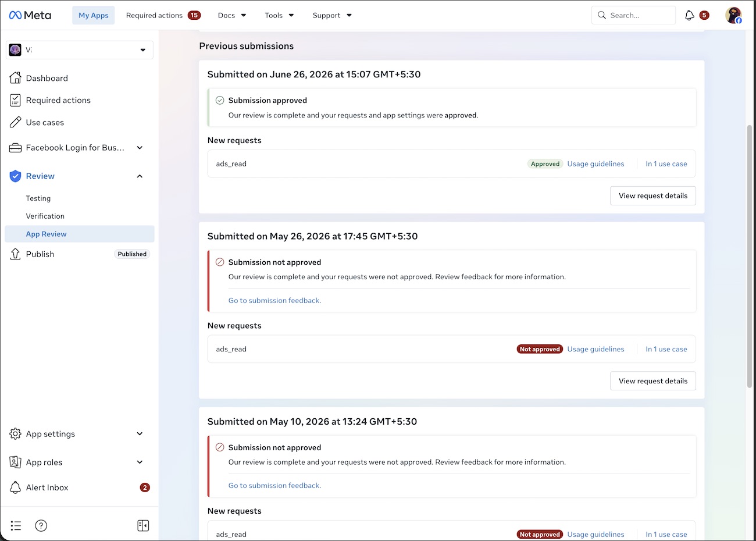Click the search magnifier icon
The width and height of the screenshot is (756, 541).
click(x=602, y=15)
